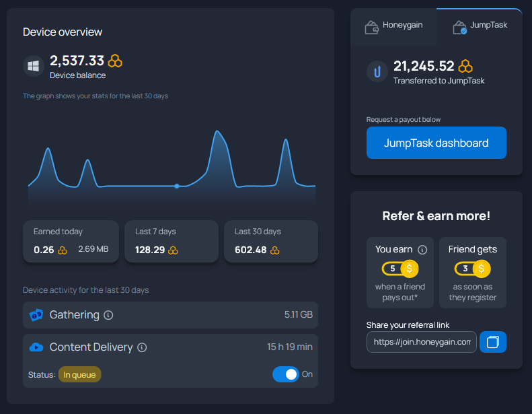Click honeycomb icon beside 21,245.52

point(465,66)
